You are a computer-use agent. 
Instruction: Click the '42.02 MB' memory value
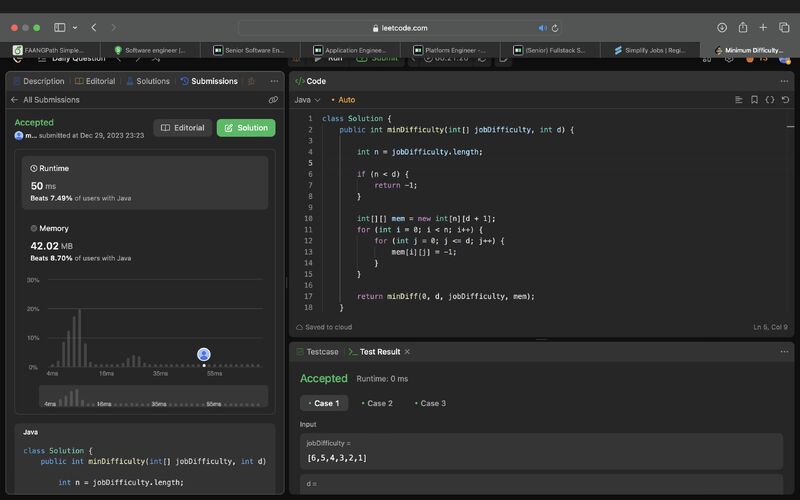tap(52, 246)
